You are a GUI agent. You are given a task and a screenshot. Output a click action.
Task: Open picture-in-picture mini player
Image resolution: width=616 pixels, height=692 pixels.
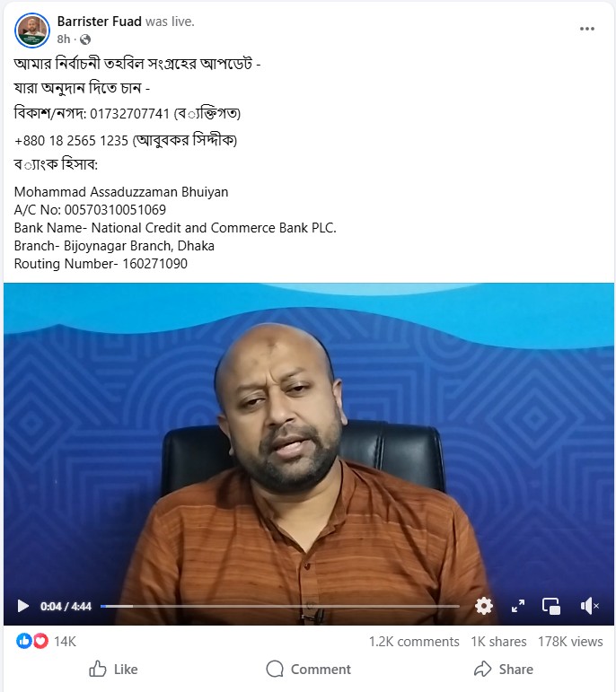click(551, 606)
